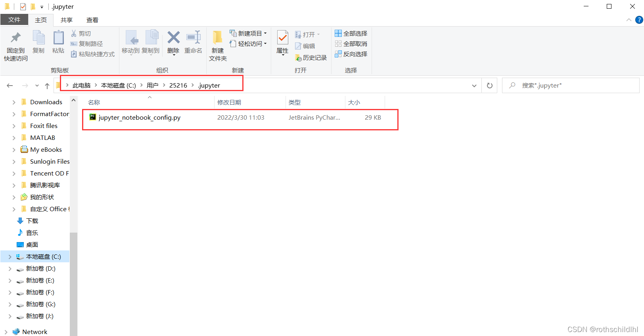Click Paste Shortcut (粘贴快捷方式) option
This screenshot has height=336, width=644.
pos(92,54)
